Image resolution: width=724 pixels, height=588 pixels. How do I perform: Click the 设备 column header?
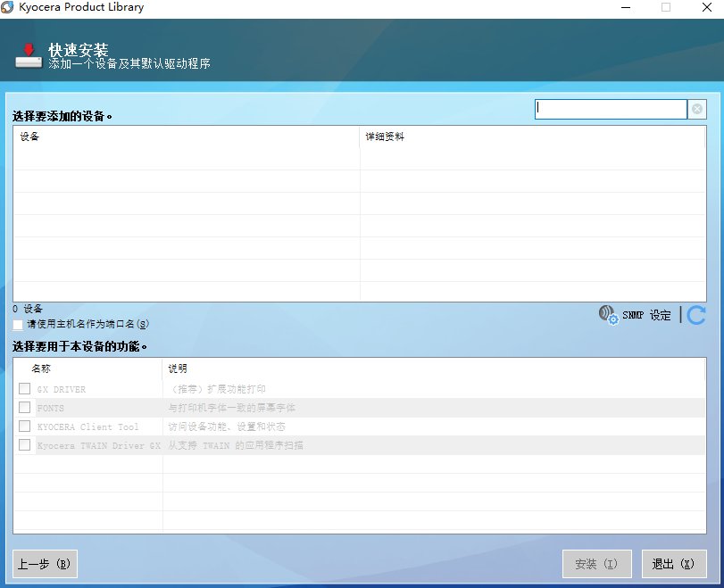29,136
